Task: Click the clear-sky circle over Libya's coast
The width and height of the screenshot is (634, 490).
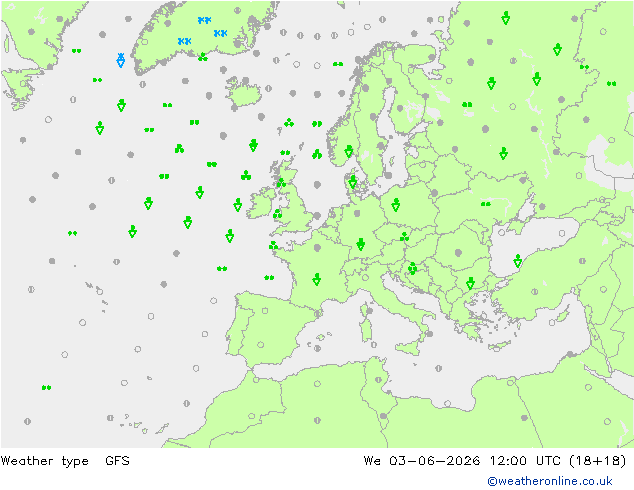Action: coord(447,403)
